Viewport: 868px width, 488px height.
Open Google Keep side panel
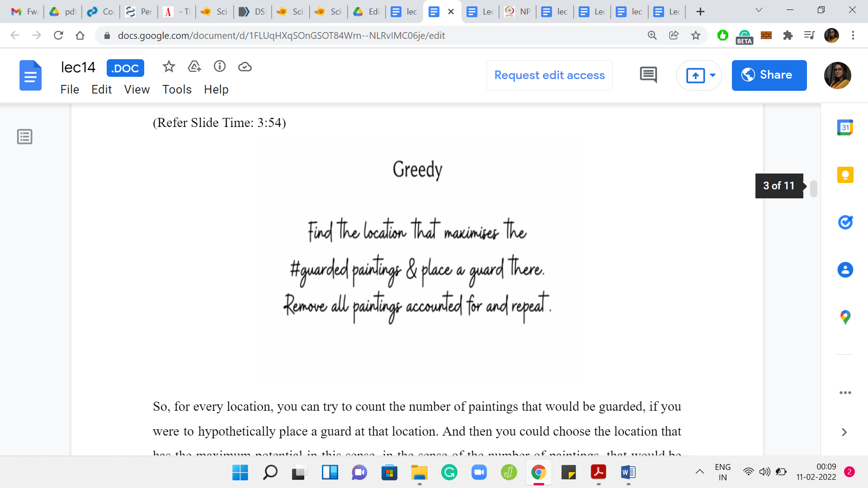tap(845, 175)
